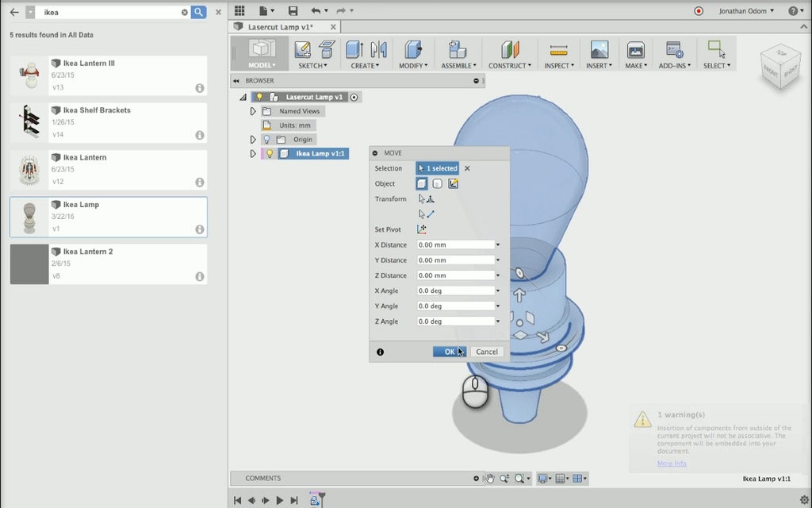Click the Sketch tool icon in toolbar
Image resolution: width=812 pixels, height=508 pixels.
[303, 50]
